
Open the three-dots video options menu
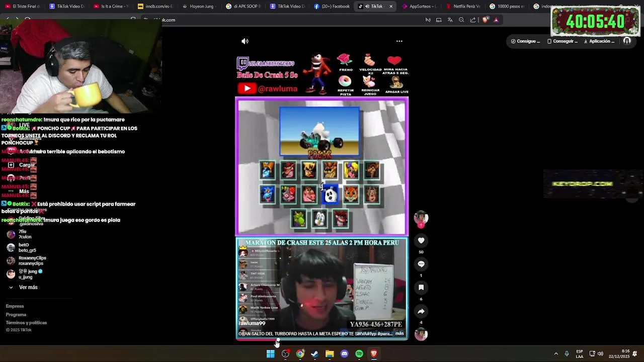(x=399, y=41)
